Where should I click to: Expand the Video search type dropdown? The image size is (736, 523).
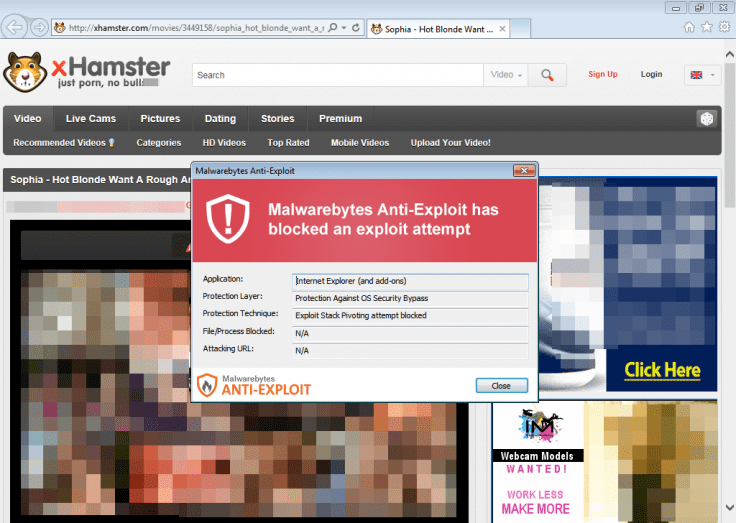click(x=507, y=75)
